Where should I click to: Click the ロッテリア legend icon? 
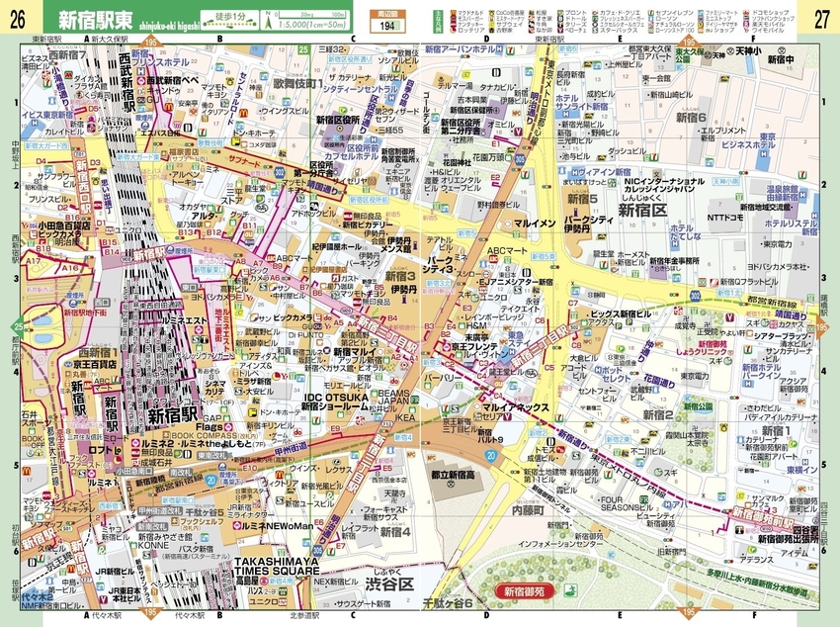coord(454,31)
